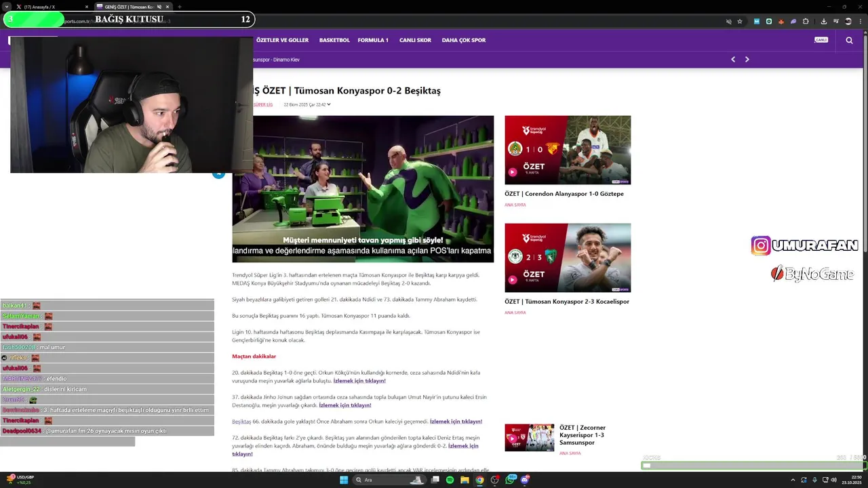Open ÖZET Tümosan Konyaspor 2-3 Kocaelispor headline
The image size is (868, 488).
[x=567, y=302]
